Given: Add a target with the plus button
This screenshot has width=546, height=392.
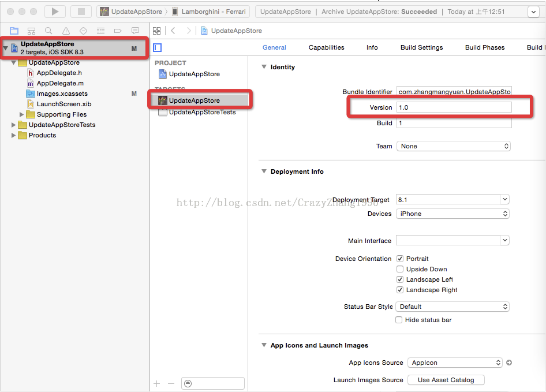Looking at the screenshot, I should pyautogui.click(x=156, y=384).
